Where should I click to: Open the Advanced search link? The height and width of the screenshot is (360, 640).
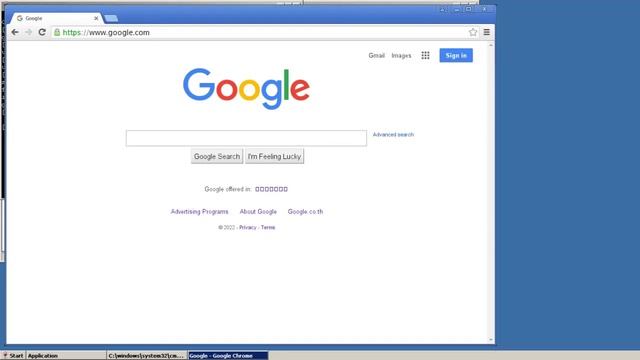click(x=393, y=134)
